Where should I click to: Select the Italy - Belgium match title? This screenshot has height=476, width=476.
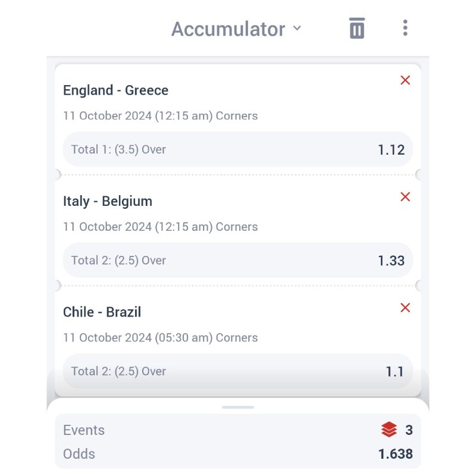108,201
